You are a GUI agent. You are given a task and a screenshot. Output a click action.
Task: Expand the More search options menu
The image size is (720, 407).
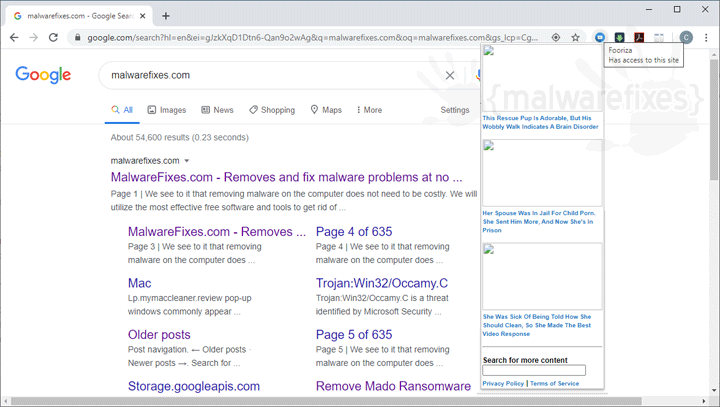pos(369,110)
